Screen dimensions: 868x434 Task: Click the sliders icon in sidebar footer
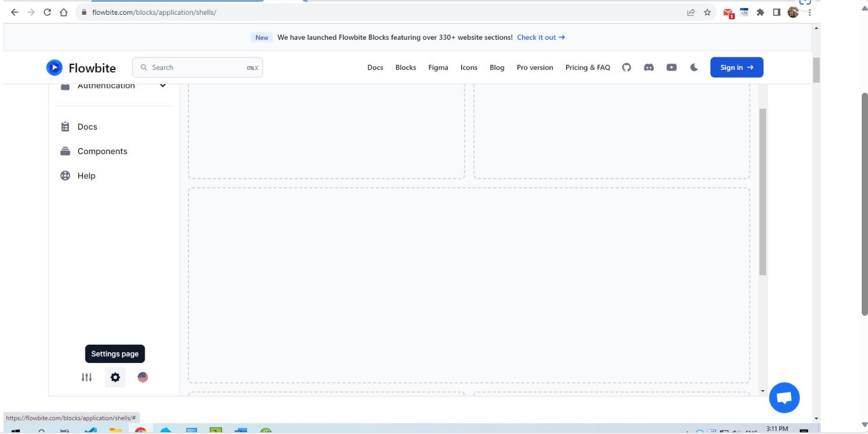pyautogui.click(x=87, y=377)
